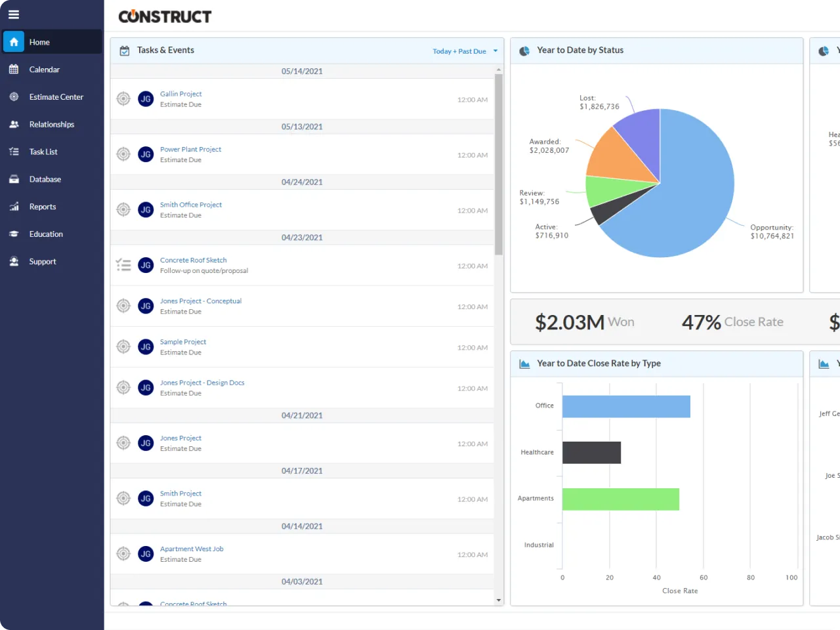Viewport: 840px width, 630px height.
Task: Click the Estimate Center target icon
Action: (14, 97)
